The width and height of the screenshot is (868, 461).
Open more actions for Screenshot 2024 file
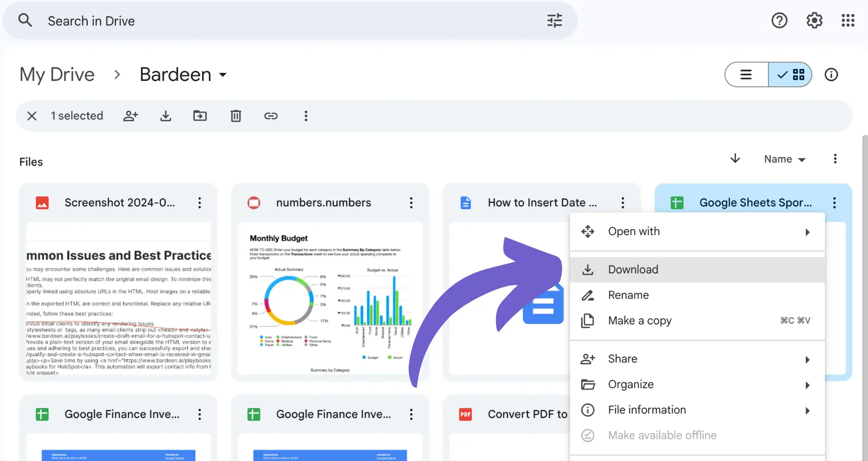click(199, 202)
